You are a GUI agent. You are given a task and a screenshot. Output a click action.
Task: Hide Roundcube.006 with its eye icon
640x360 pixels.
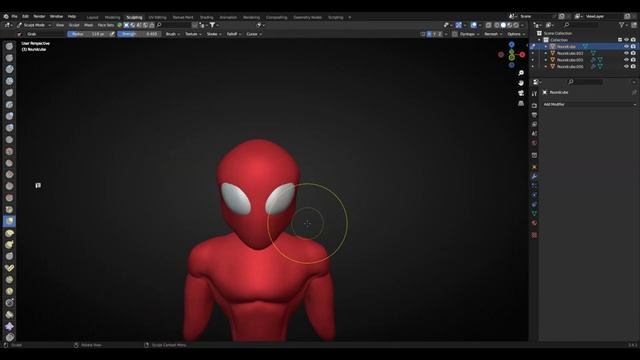(x=626, y=66)
